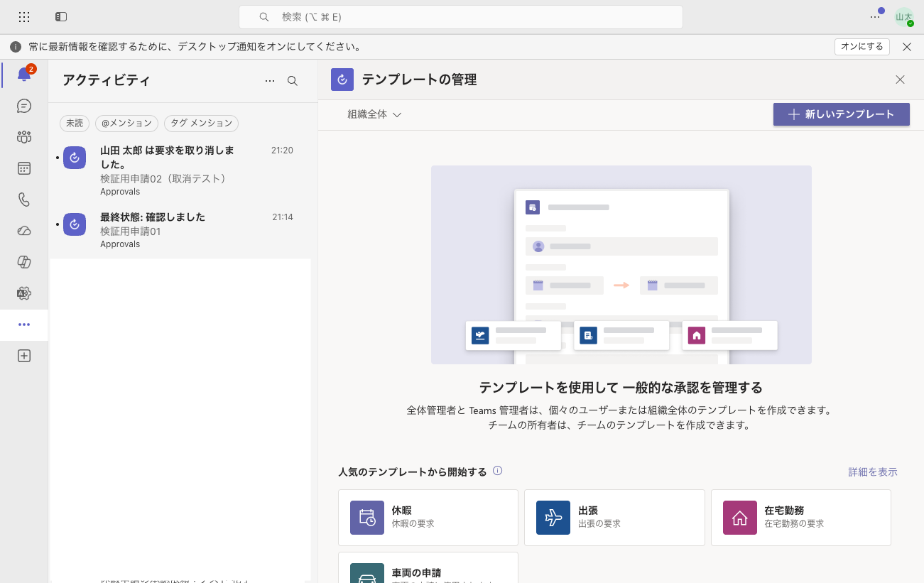924x583 pixels.
Task: Click the Approvals icon on the 検証用申請01 notification
Action: click(x=75, y=224)
